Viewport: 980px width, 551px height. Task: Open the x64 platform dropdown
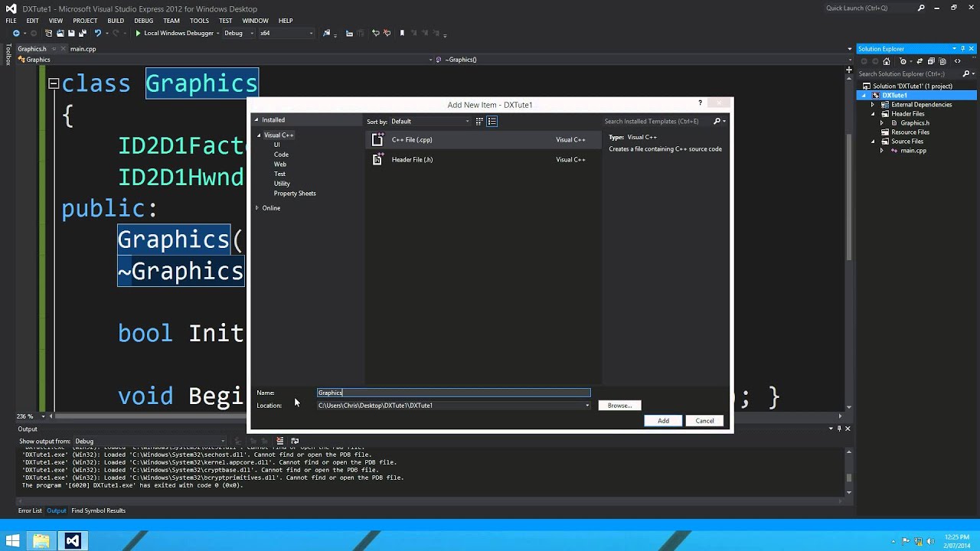click(x=286, y=34)
